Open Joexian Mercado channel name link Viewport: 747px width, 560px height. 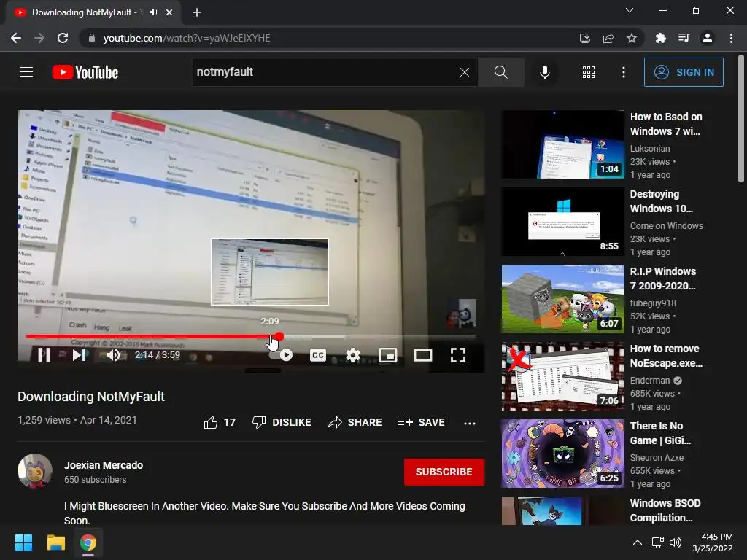[x=104, y=465]
